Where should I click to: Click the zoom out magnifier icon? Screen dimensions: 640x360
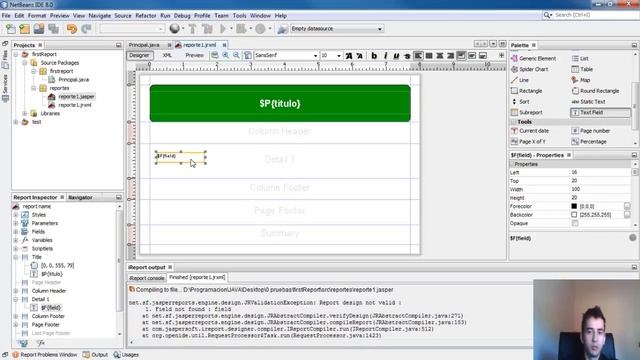click(x=236, y=55)
